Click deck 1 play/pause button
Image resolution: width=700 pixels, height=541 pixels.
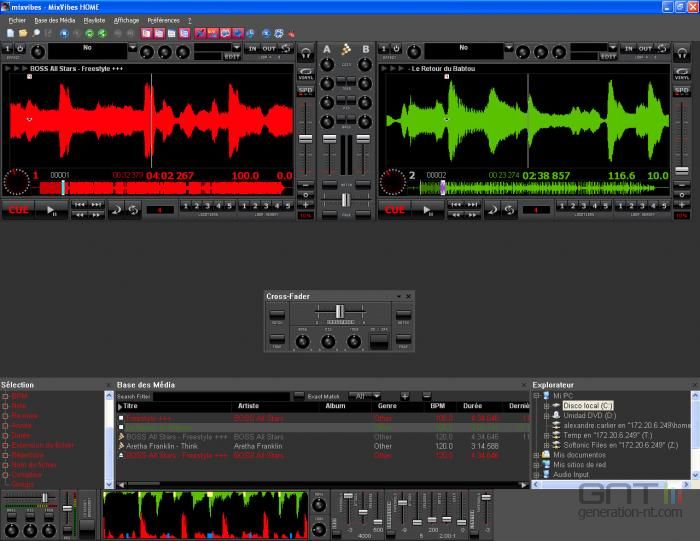tap(51, 210)
